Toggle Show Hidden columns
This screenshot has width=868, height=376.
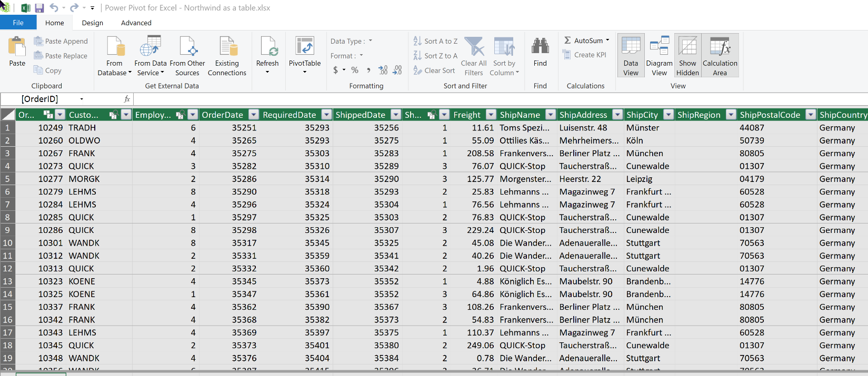click(687, 56)
